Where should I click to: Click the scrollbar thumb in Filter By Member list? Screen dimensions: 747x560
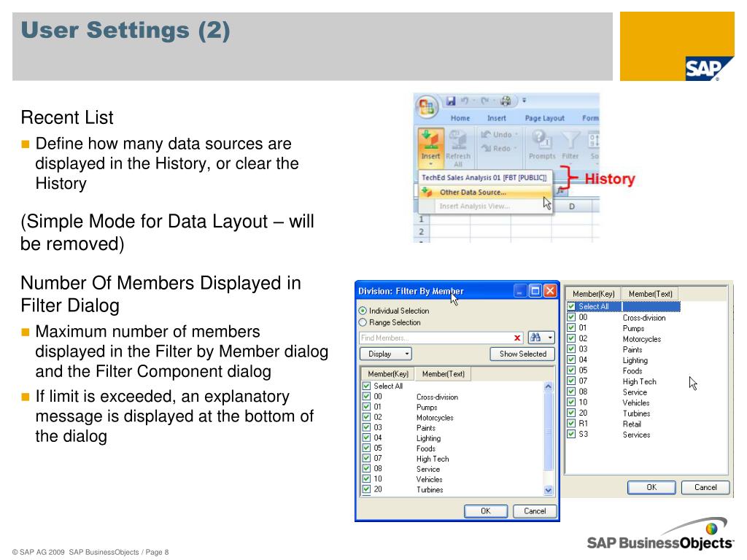tap(549, 432)
